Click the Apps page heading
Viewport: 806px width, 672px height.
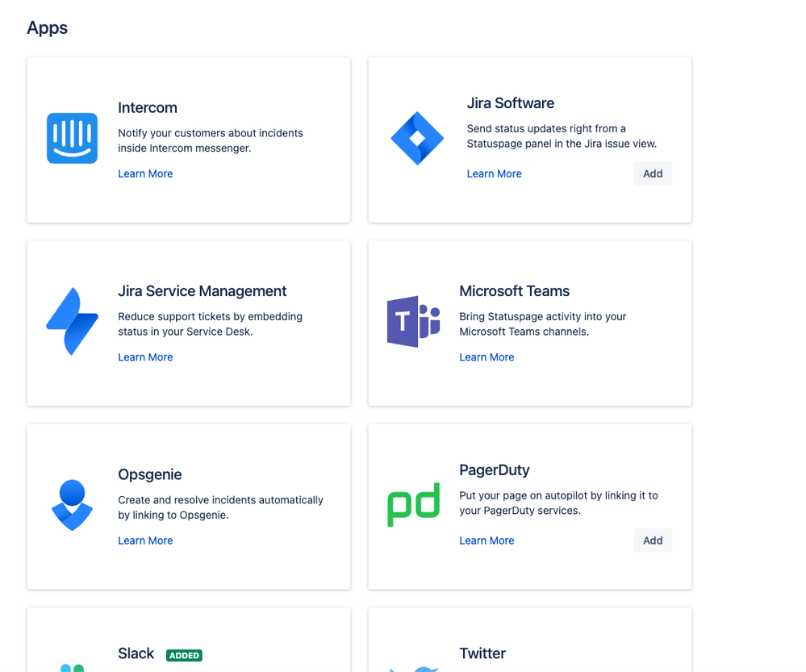(x=48, y=27)
